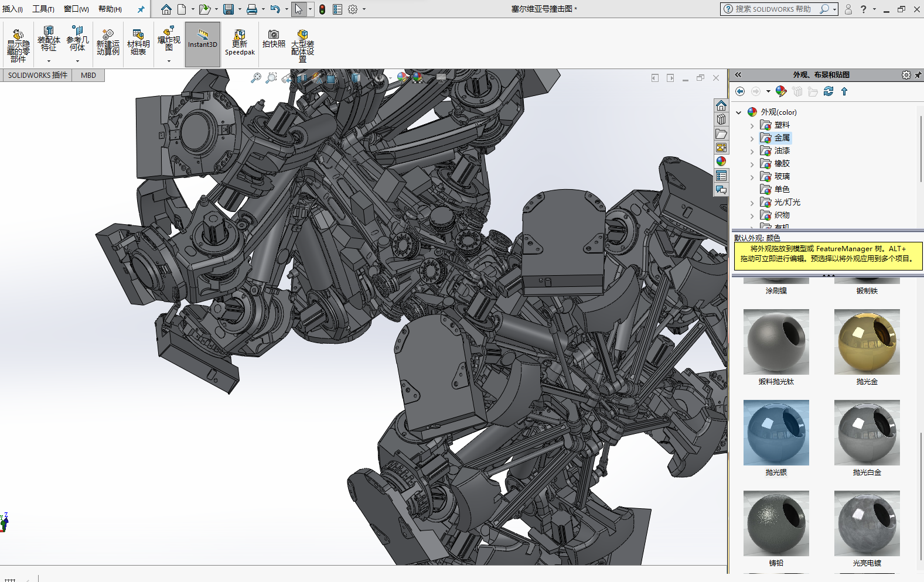Open SOLIDWORKS Resources home tab in task pane
The width and height of the screenshot is (924, 582).
(x=721, y=105)
